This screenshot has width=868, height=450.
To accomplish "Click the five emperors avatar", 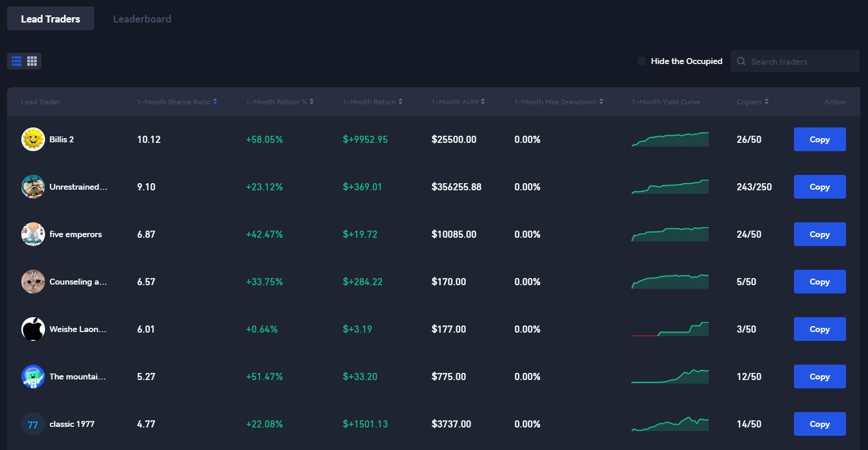I will coord(33,234).
